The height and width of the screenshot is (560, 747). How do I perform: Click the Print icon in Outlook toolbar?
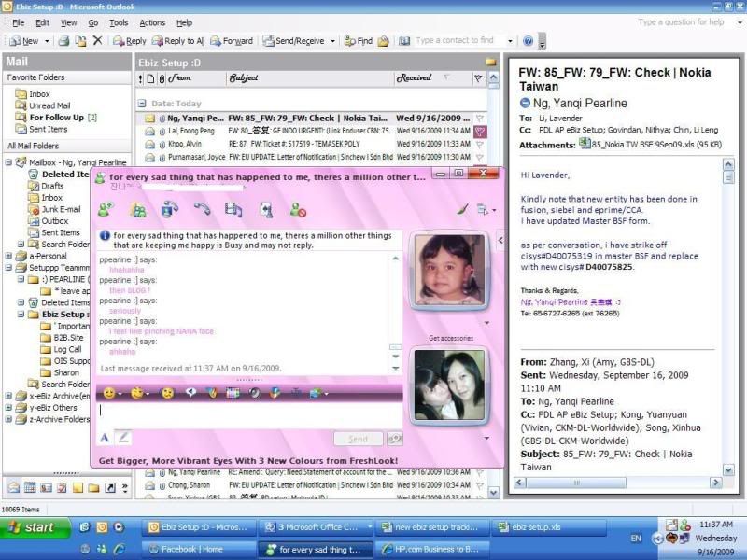[x=63, y=41]
